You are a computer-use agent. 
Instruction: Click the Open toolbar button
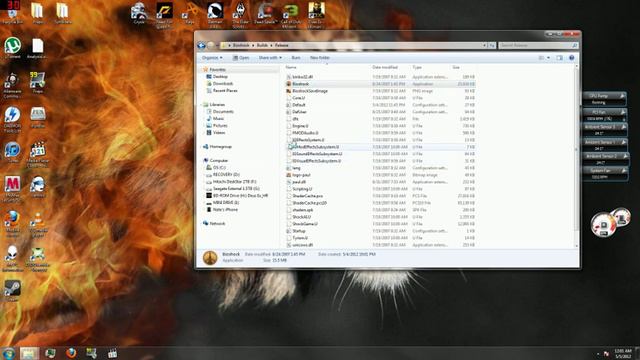pyautogui.click(x=241, y=58)
